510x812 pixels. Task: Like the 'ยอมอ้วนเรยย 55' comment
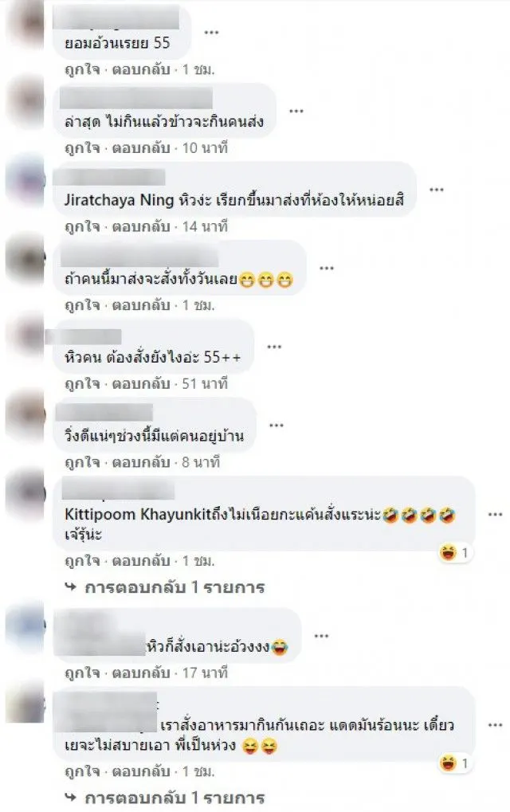(82, 69)
